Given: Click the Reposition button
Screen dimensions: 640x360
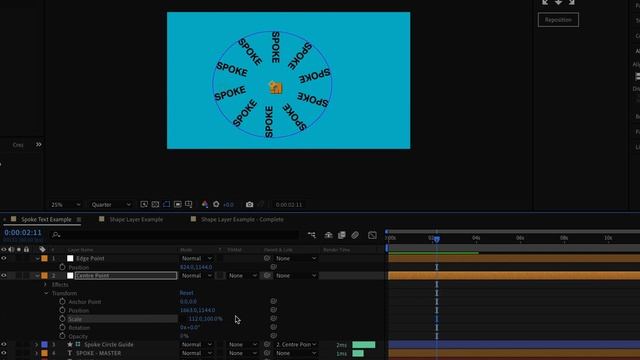Looking at the screenshot, I should (558, 20).
